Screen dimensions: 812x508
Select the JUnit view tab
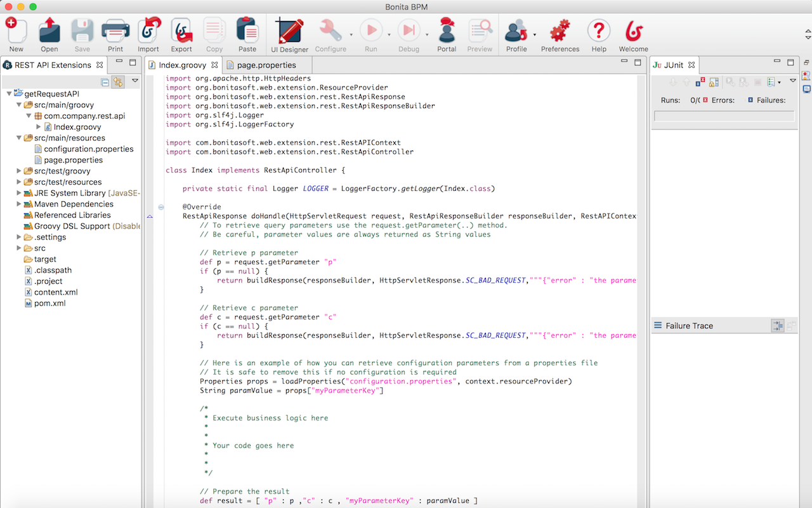tap(673, 65)
